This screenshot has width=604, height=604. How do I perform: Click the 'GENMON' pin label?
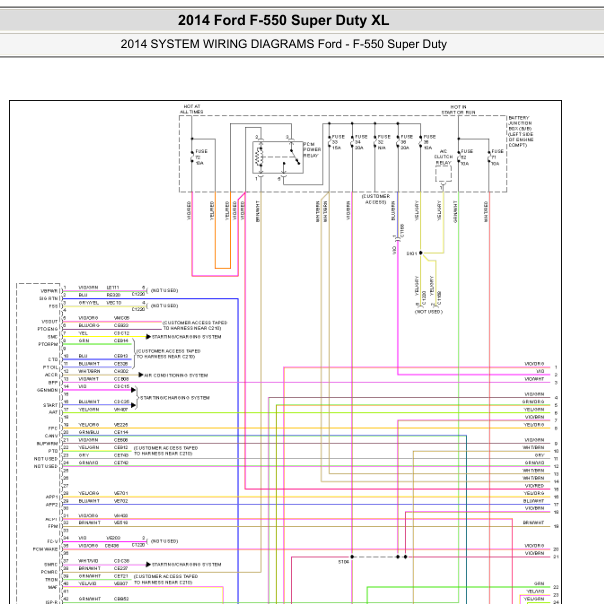pos(47,390)
